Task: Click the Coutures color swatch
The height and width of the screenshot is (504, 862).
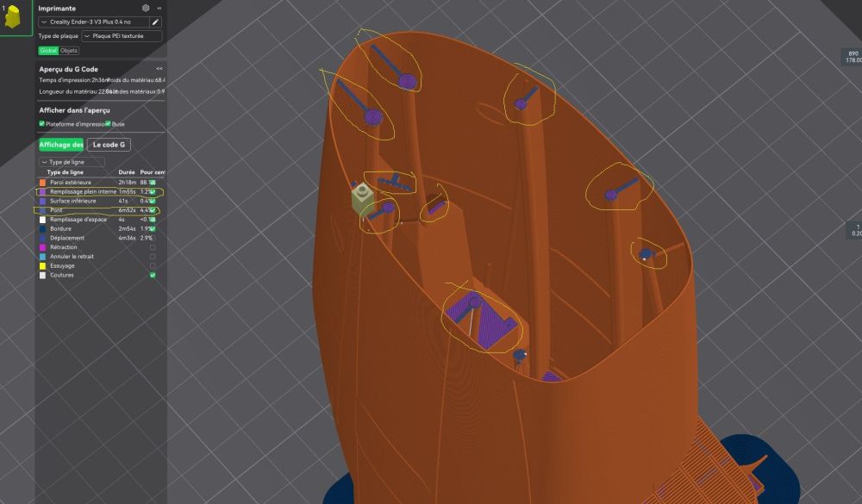Action: (x=43, y=276)
